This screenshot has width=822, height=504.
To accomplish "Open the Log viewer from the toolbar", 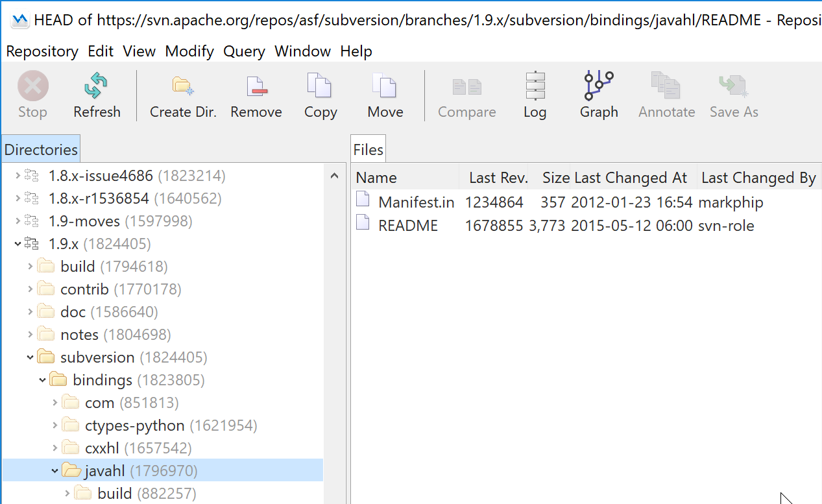I will [x=534, y=85].
